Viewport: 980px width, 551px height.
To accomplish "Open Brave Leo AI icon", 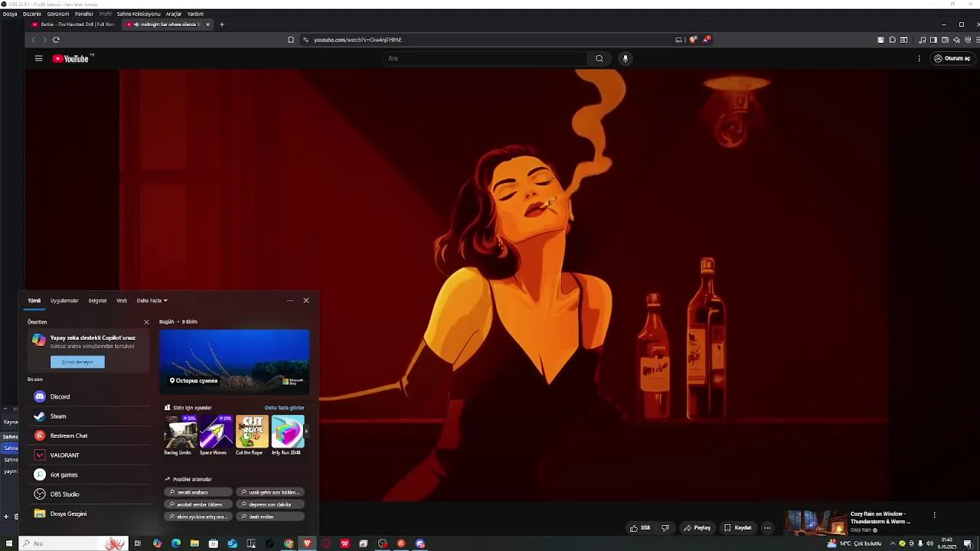I will click(x=956, y=40).
